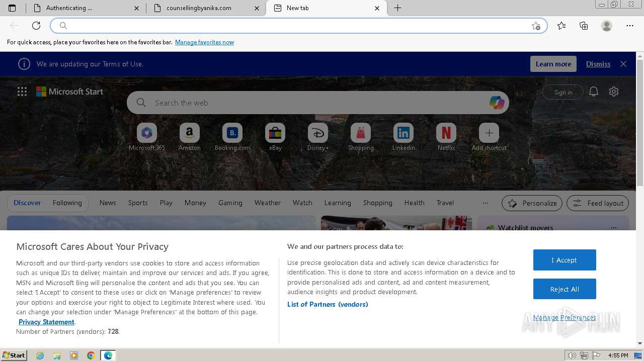This screenshot has height=362, width=644.
Task: Open the Play category
Action: [166, 203]
